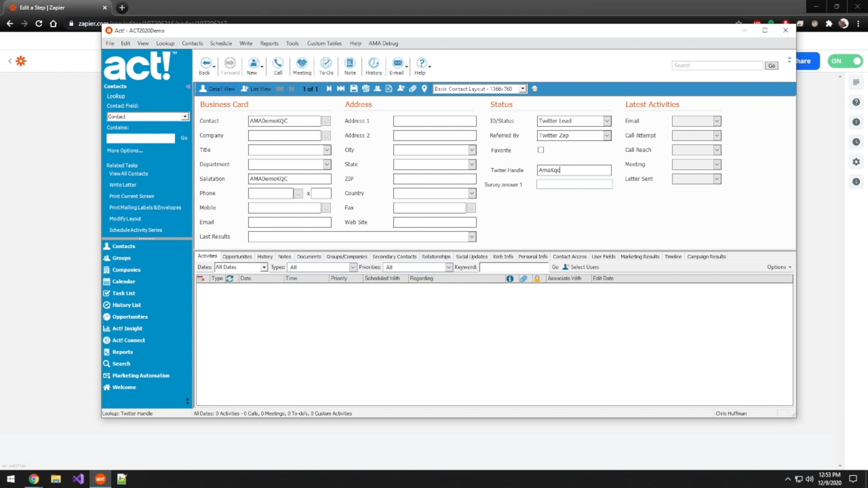
Task: Jump to last contact record
Action: [341, 89]
